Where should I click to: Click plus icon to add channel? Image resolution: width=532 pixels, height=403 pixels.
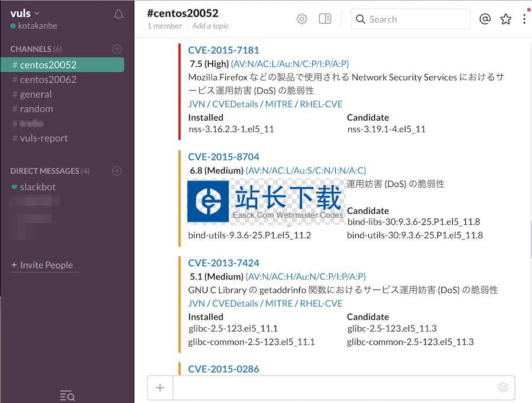click(x=117, y=49)
